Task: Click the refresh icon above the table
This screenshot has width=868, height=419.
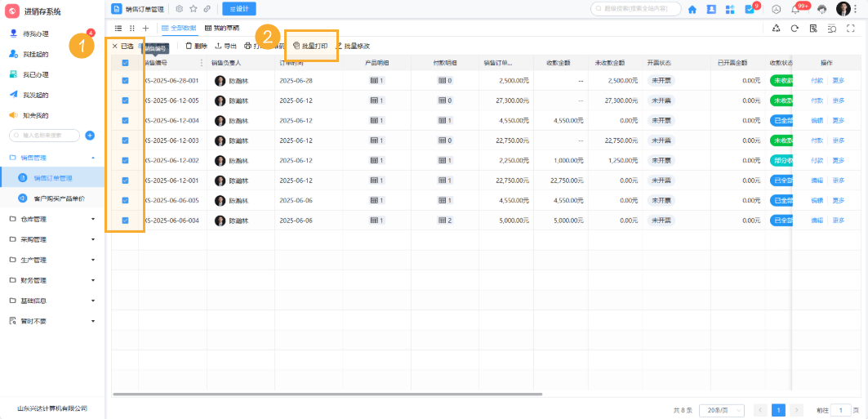Action: [795, 28]
